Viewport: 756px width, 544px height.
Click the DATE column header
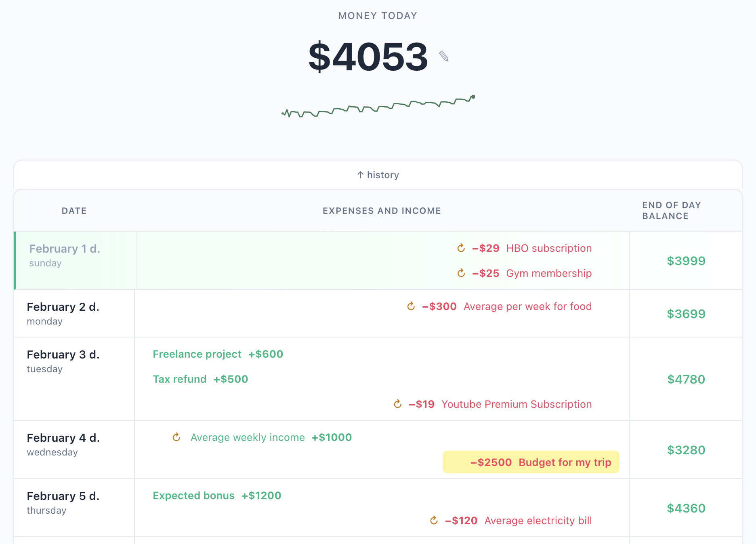coord(74,211)
